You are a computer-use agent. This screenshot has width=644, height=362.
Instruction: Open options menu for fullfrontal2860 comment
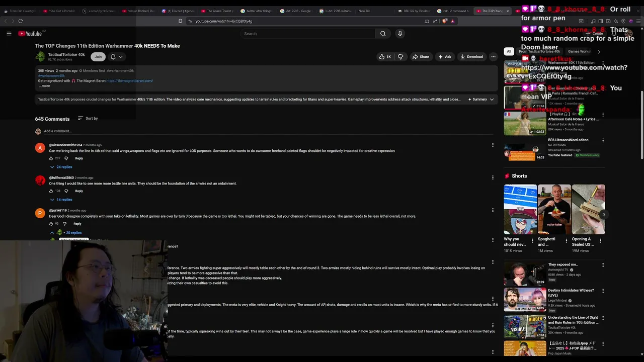(493, 177)
